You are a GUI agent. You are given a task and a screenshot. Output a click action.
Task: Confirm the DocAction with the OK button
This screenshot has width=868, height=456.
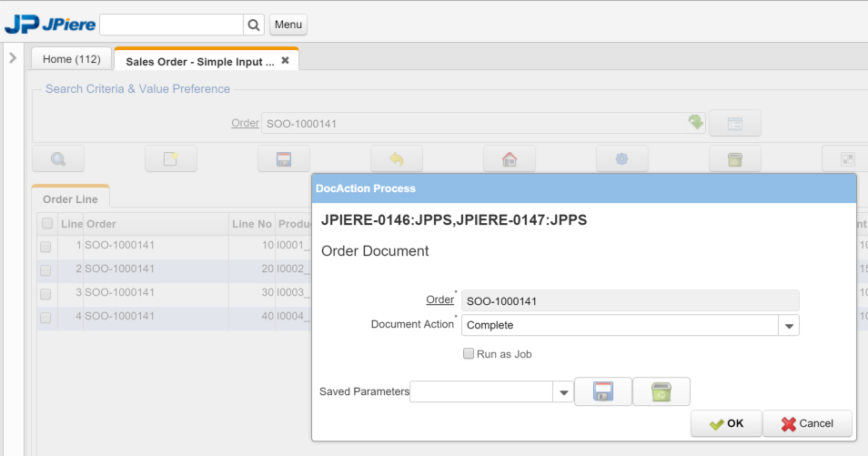pos(725,423)
